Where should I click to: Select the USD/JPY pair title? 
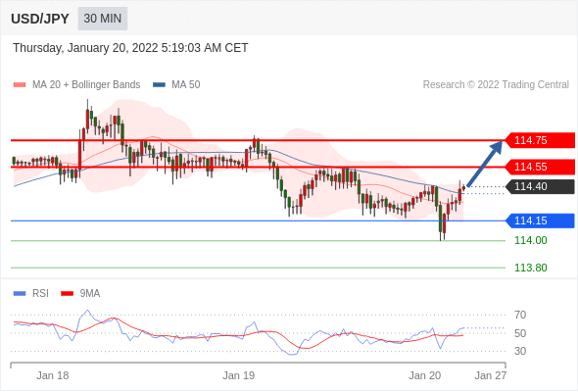(x=40, y=19)
